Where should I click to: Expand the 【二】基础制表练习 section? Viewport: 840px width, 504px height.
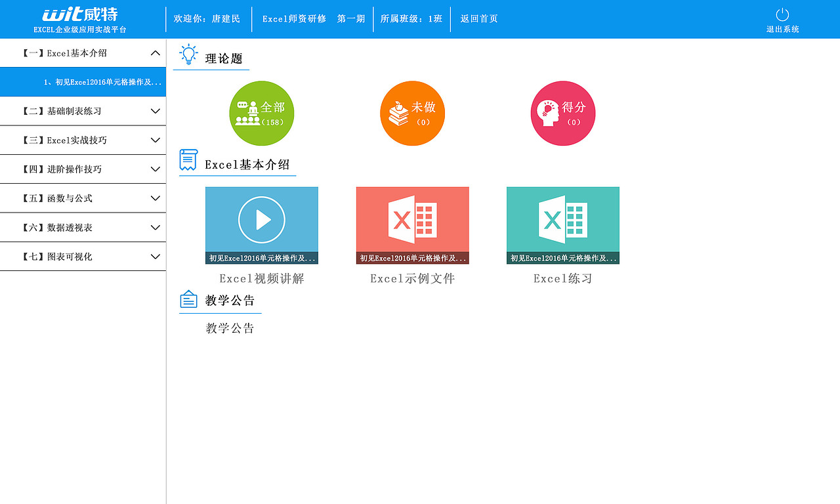[83, 111]
